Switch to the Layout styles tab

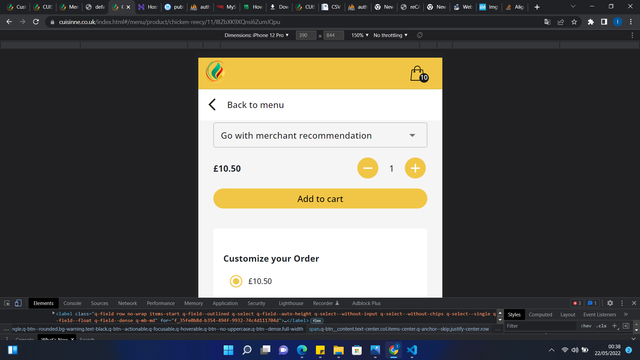(568, 315)
